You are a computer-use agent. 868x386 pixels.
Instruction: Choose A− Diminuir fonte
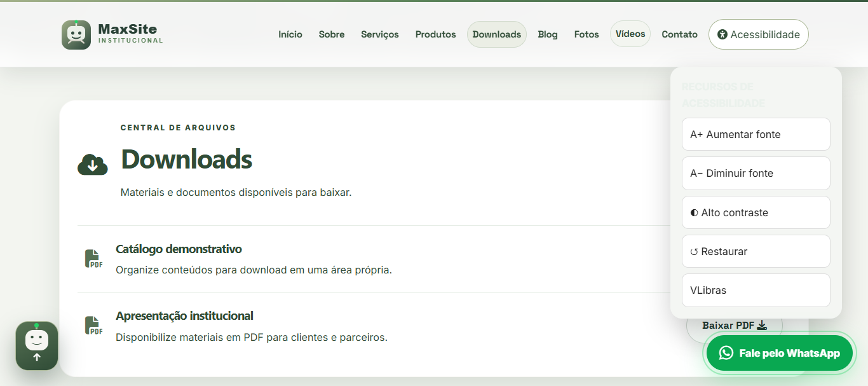(x=756, y=173)
